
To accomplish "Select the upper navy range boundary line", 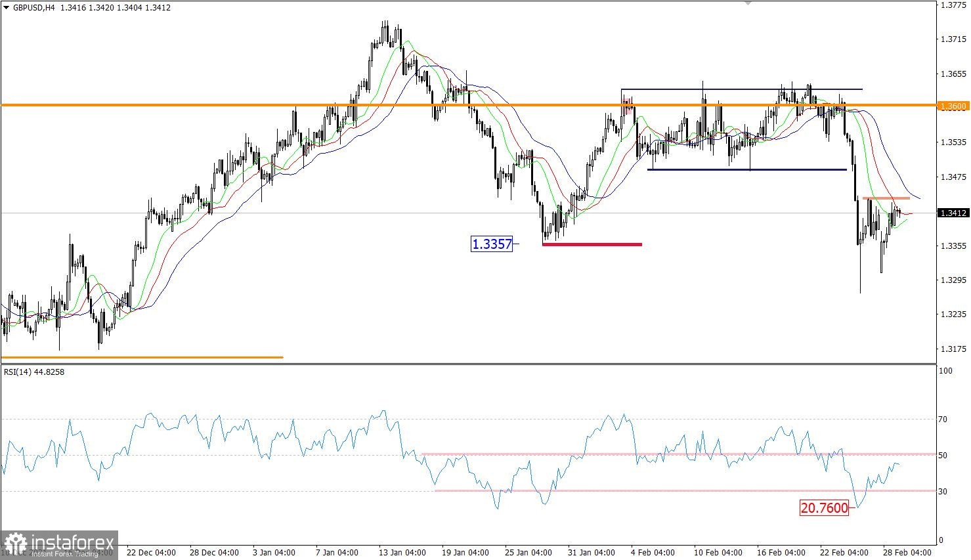I will tap(742, 89).
